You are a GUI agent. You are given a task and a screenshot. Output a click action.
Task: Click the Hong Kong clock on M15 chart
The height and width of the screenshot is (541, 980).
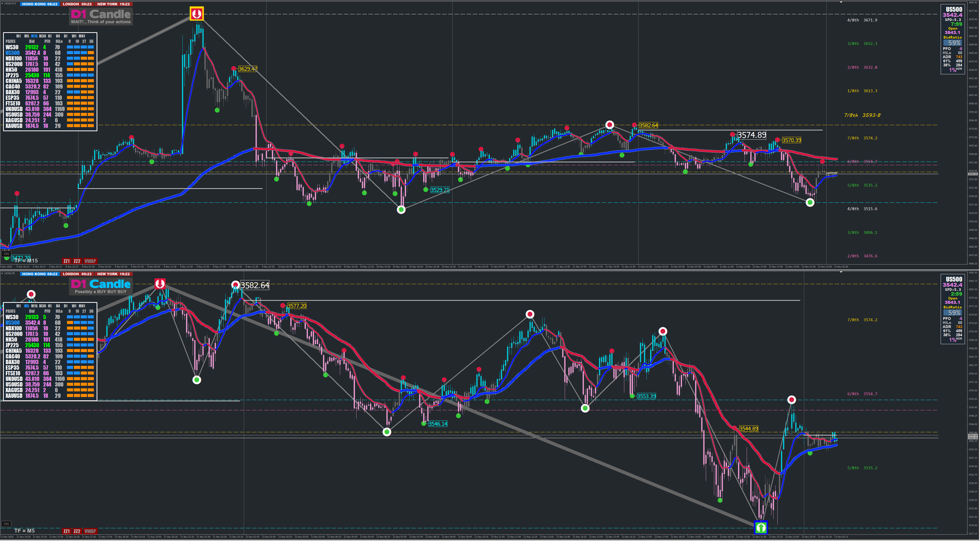pos(40,4)
